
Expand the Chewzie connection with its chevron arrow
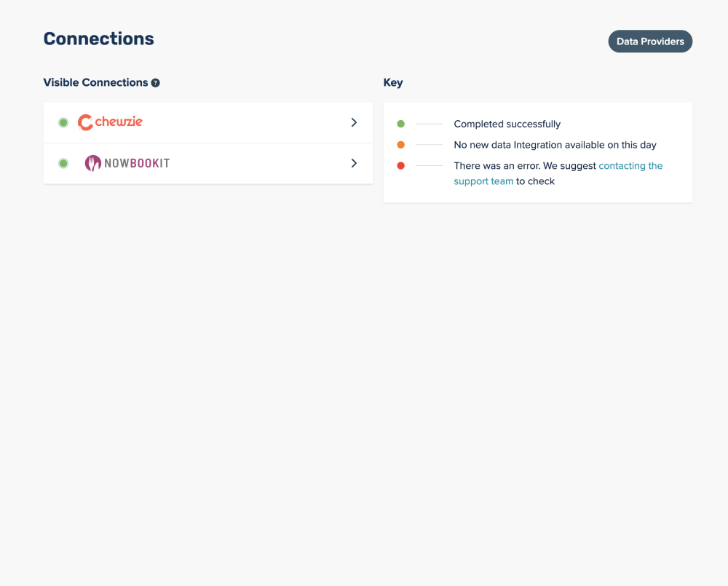(354, 122)
